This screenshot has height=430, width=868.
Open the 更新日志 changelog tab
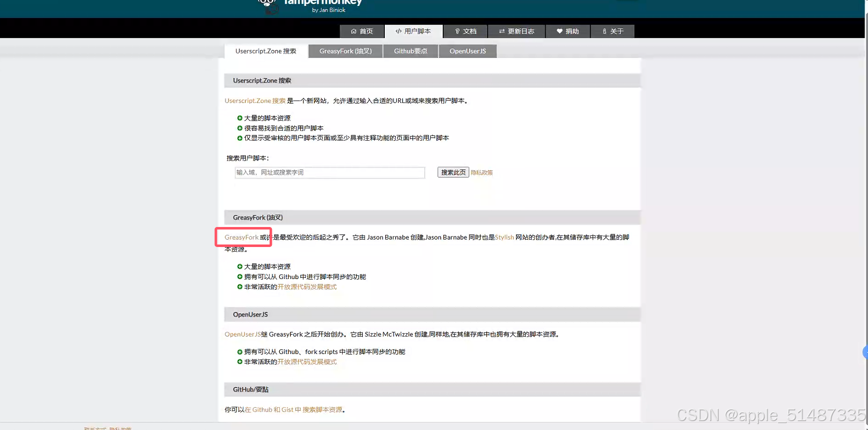coord(516,31)
